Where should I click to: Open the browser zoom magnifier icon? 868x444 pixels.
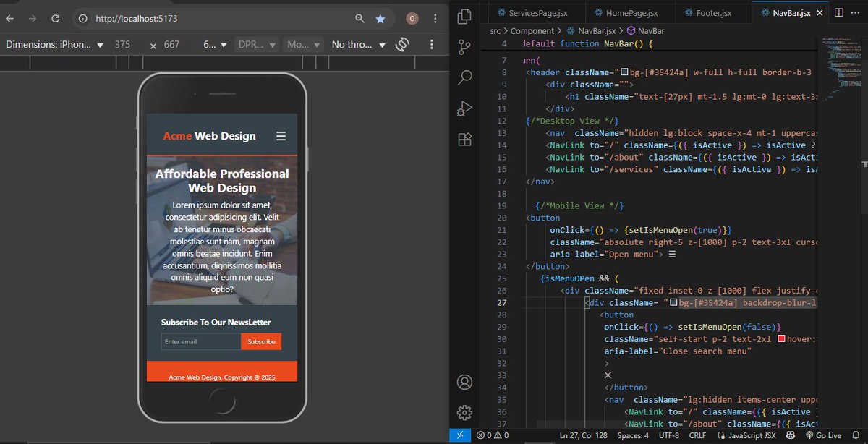360,19
